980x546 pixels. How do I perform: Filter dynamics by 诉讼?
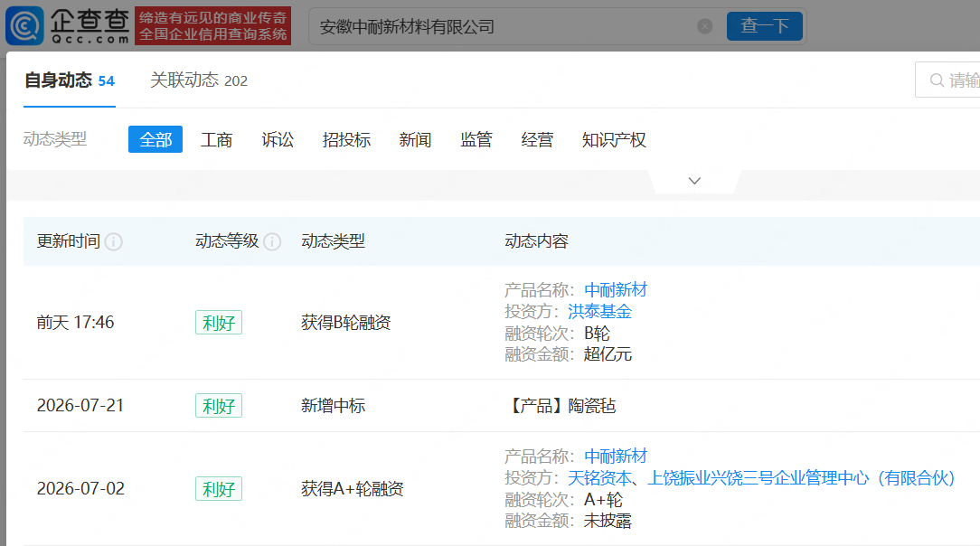[278, 139]
